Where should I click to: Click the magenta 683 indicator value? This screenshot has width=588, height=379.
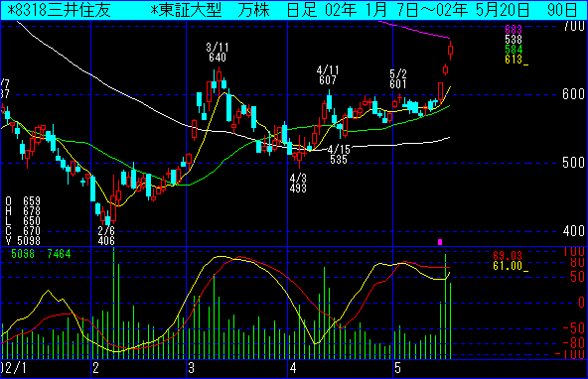(514, 30)
